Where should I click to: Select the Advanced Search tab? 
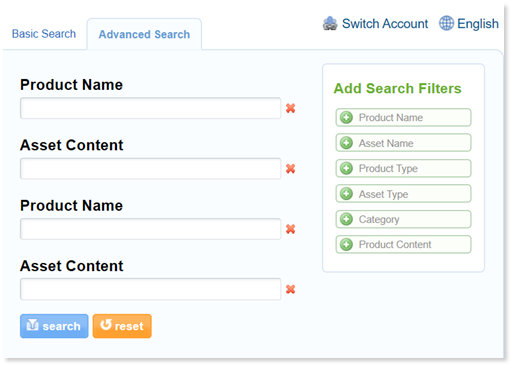pos(144,34)
